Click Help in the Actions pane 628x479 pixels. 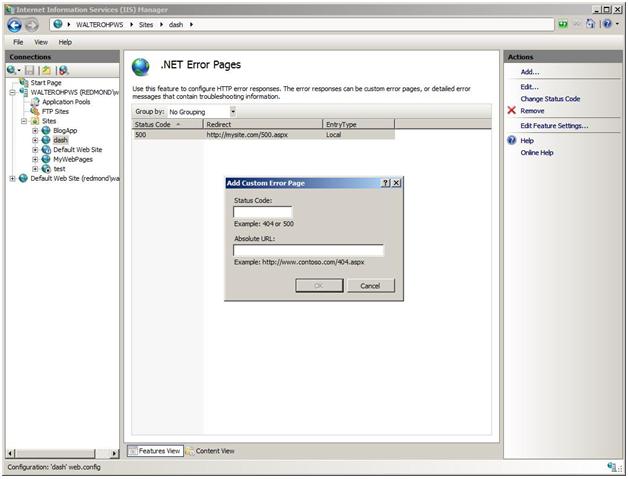527,141
